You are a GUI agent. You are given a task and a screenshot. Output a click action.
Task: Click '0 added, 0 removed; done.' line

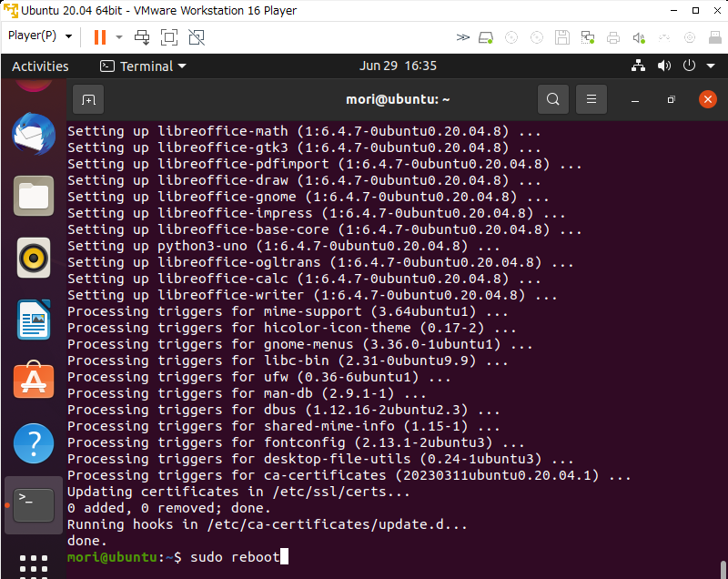[x=169, y=508]
